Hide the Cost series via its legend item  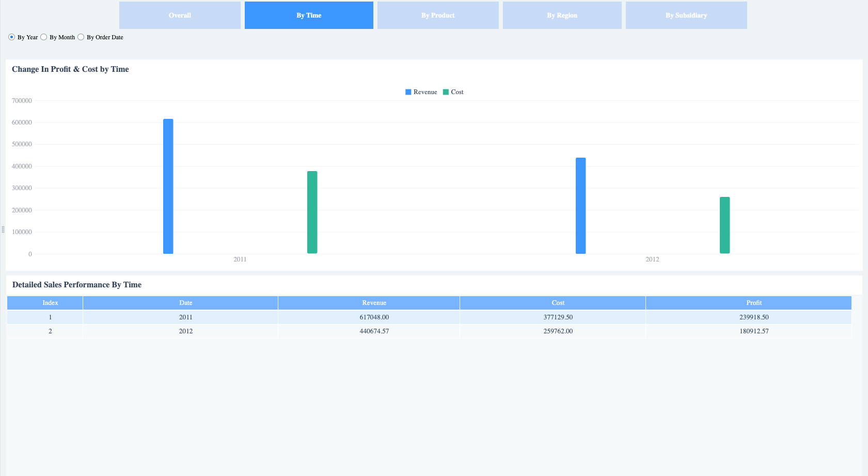click(x=453, y=91)
